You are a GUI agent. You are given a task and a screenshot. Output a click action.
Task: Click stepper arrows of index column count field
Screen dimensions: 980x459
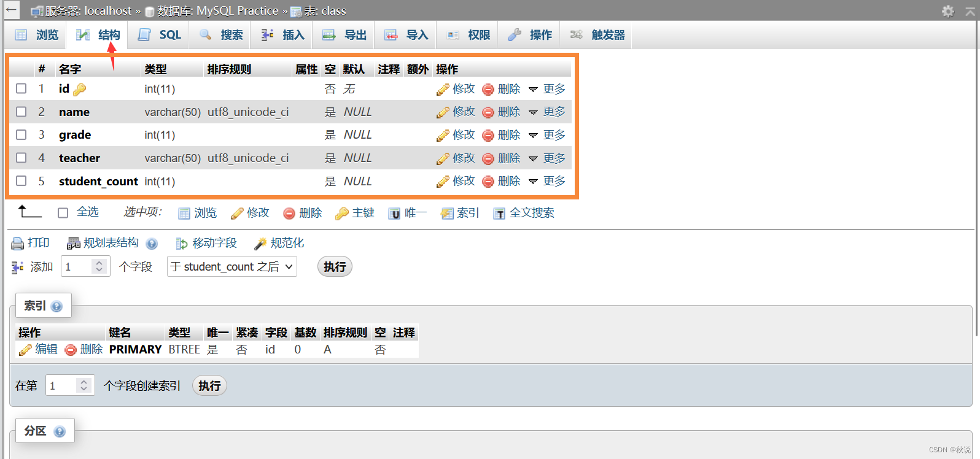84,385
